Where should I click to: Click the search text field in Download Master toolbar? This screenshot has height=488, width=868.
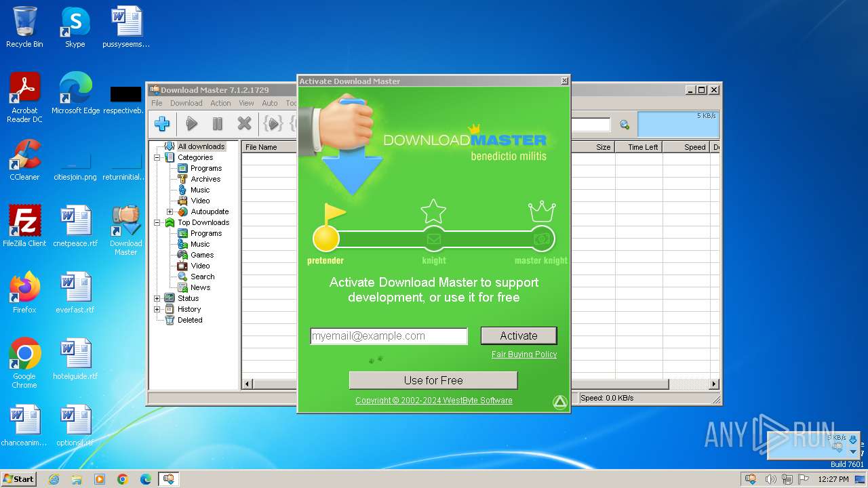click(591, 125)
